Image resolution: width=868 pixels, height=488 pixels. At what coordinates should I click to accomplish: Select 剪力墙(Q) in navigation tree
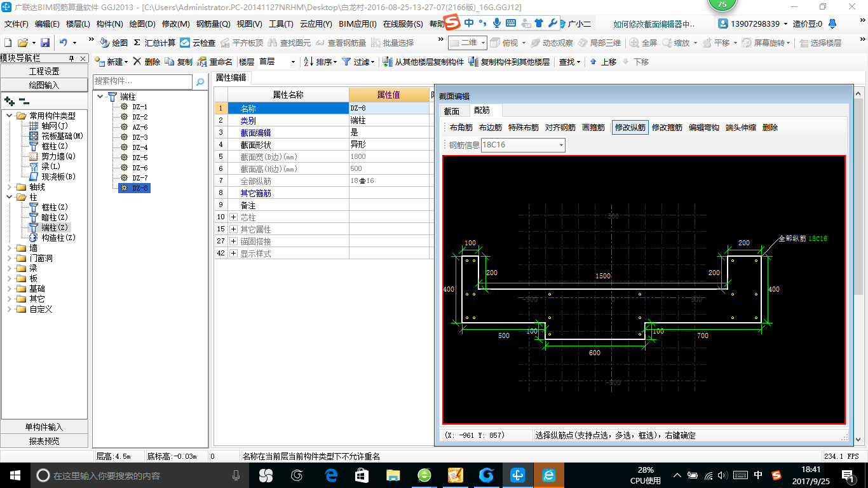[58, 156]
